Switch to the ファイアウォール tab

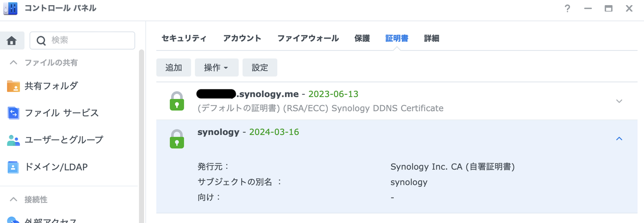(x=308, y=39)
